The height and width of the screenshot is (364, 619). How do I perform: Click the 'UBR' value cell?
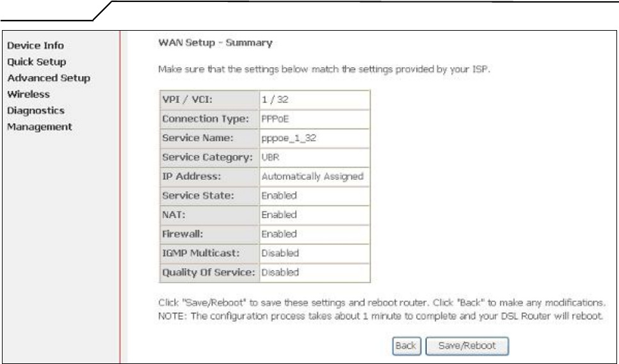315,157
